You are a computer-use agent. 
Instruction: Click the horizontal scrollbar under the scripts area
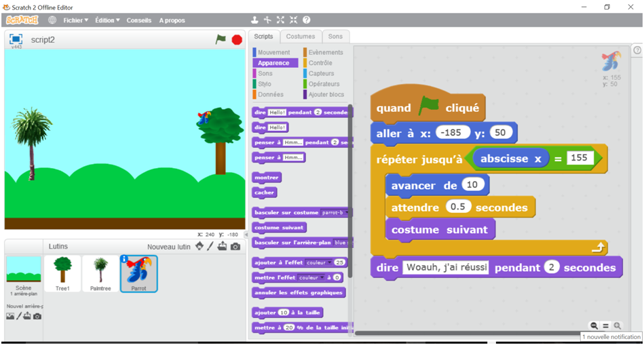click(468, 333)
